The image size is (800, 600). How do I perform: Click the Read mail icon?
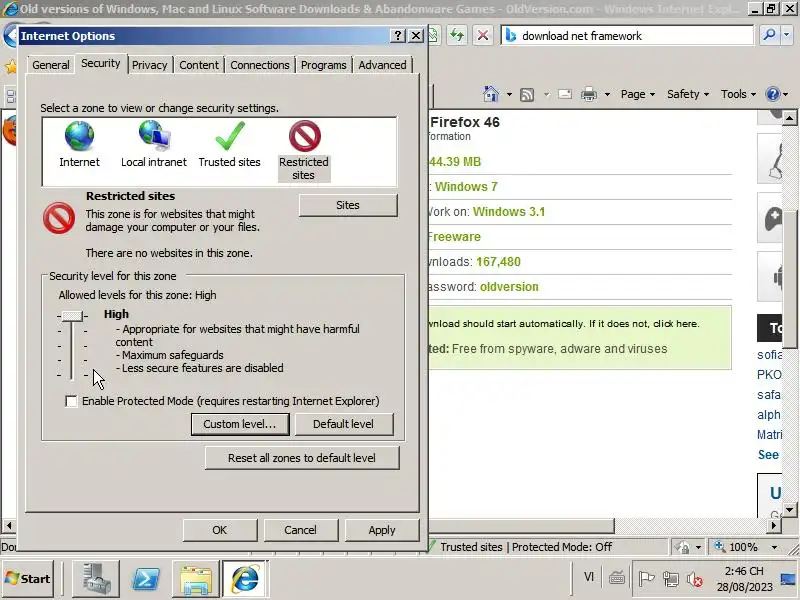tap(565, 94)
